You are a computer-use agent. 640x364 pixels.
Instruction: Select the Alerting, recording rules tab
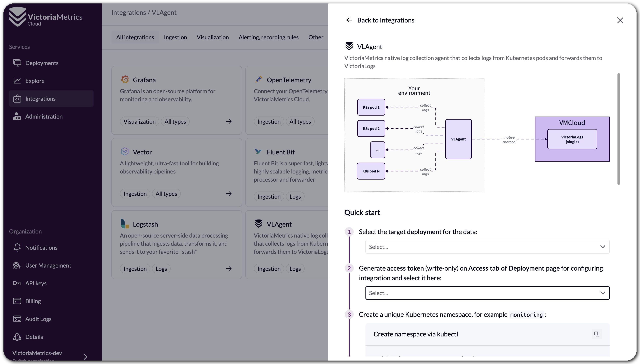tap(268, 37)
